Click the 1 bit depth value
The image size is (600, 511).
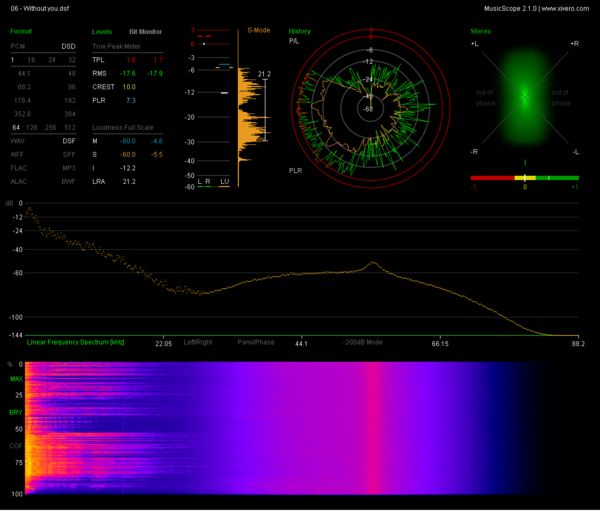(13, 60)
